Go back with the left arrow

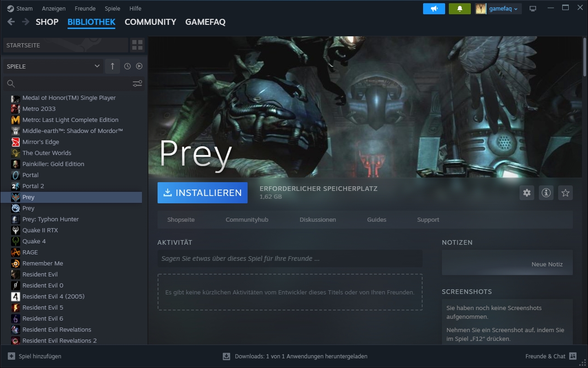tap(11, 22)
